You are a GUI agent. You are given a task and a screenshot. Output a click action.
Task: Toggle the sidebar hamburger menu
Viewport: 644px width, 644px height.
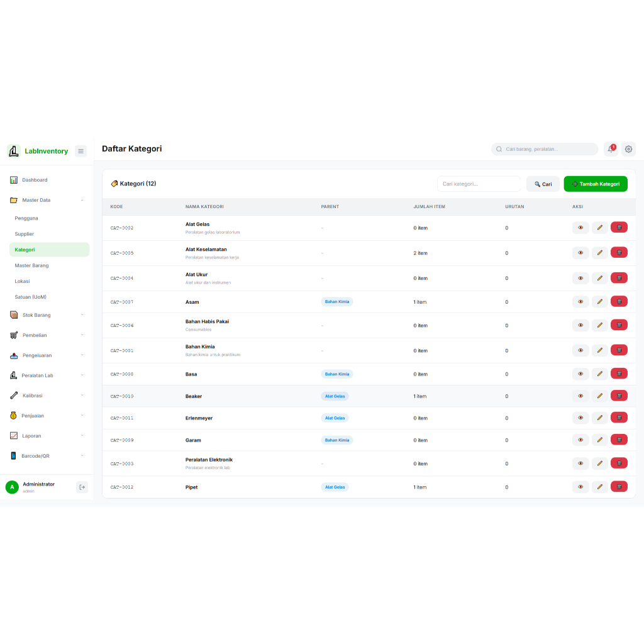click(x=81, y=151)
